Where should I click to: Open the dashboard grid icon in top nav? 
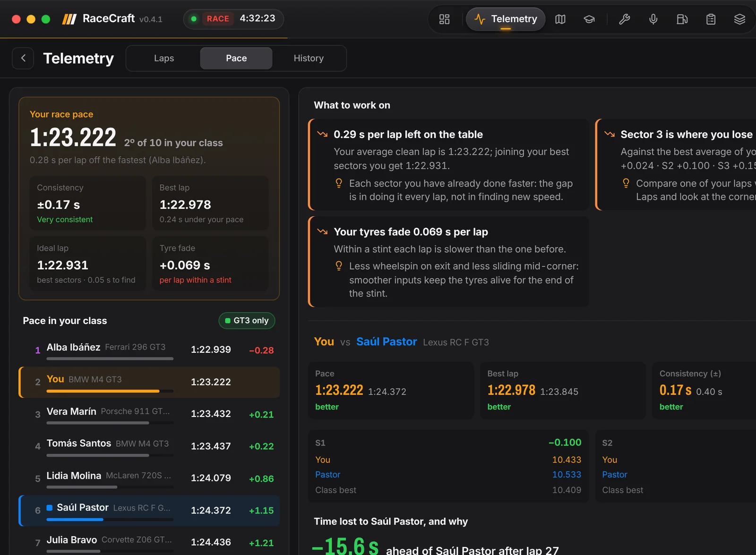444,19
